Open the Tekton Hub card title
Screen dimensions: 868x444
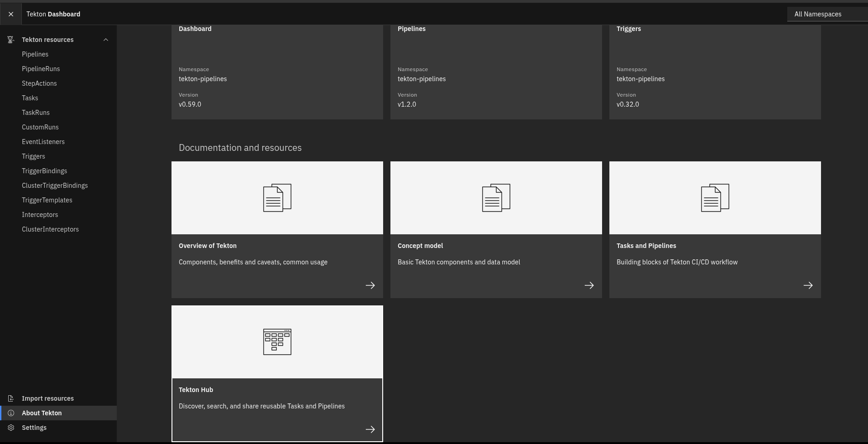click(x=196, y=390)
